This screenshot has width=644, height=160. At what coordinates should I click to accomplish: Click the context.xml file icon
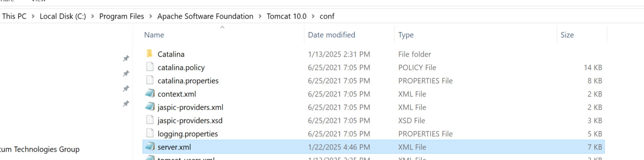pyautogui.click(x=150, y=94)
